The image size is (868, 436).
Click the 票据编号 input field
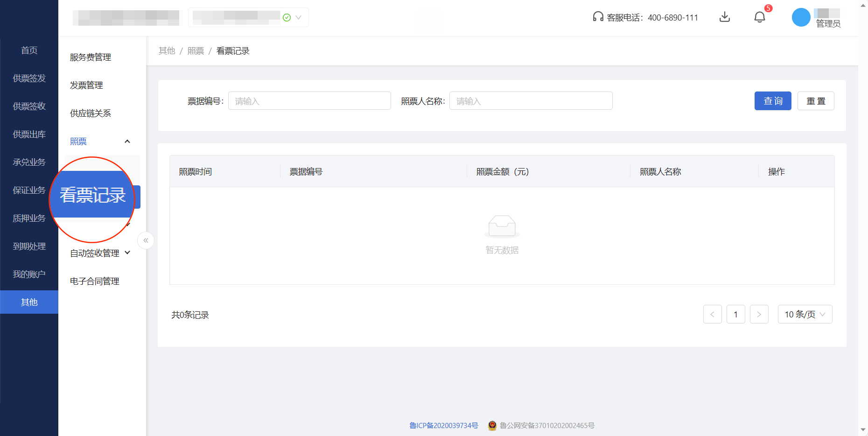tap(309, 100)
